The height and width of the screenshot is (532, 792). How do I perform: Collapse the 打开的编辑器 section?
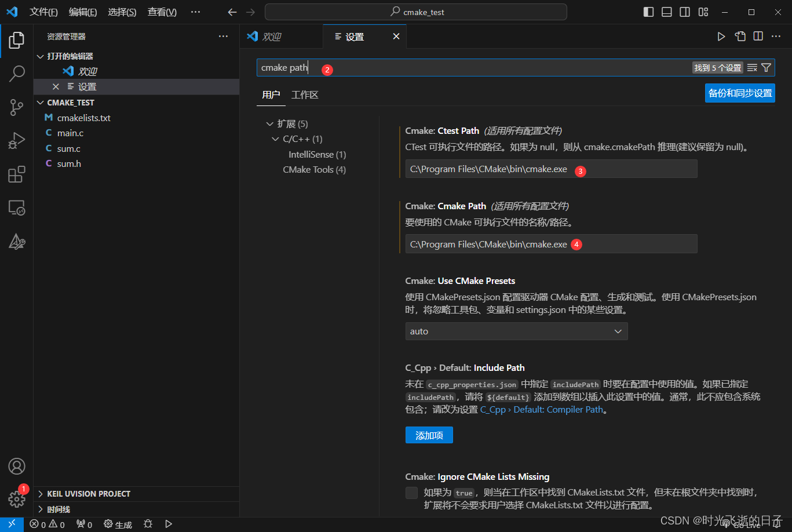click(x=136, y=56)
